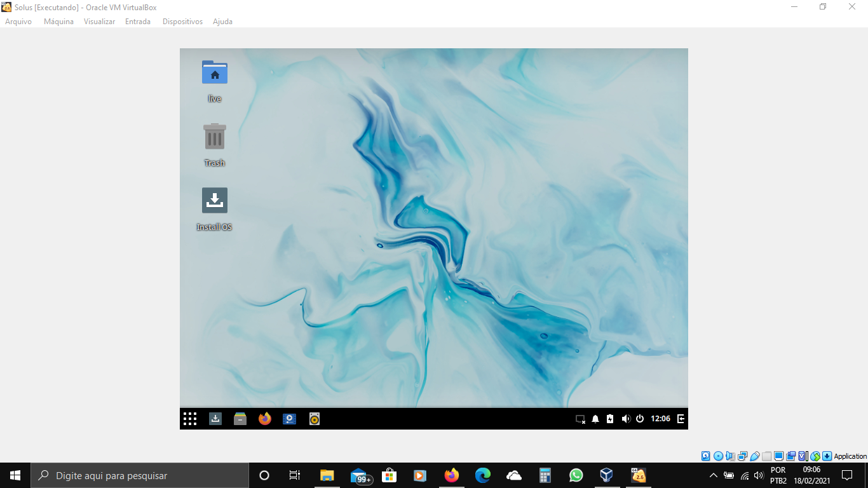The height and width of the screenshot is (488, 868).
Task: Open the file manager in the Solus panel
Action: point(240,419)
